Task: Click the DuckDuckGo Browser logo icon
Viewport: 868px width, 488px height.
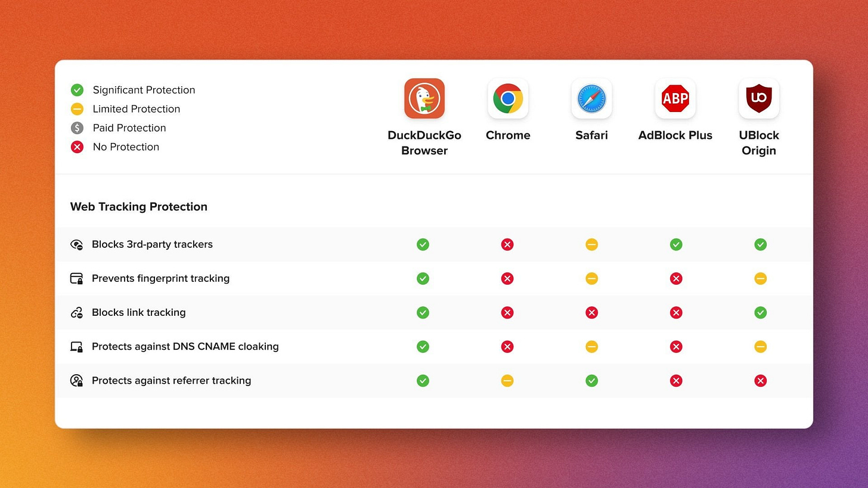Action: pyautogui.click(x=424, y=98)
